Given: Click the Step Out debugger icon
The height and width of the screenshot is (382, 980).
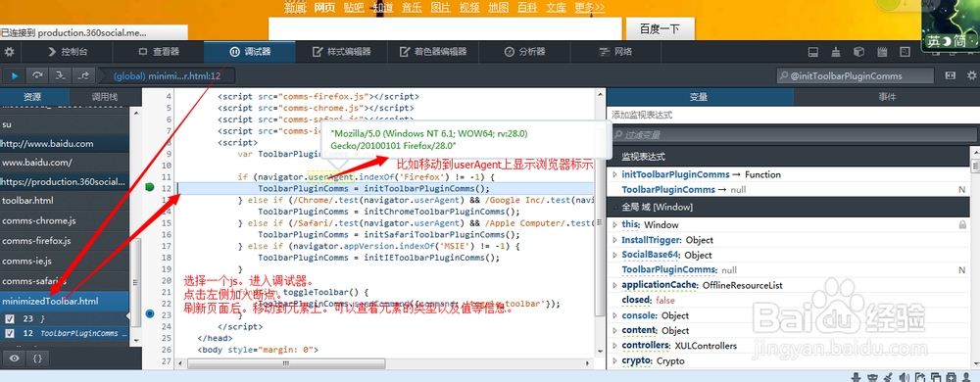Looking at the screenshot, I should click(x=83, y=75).
